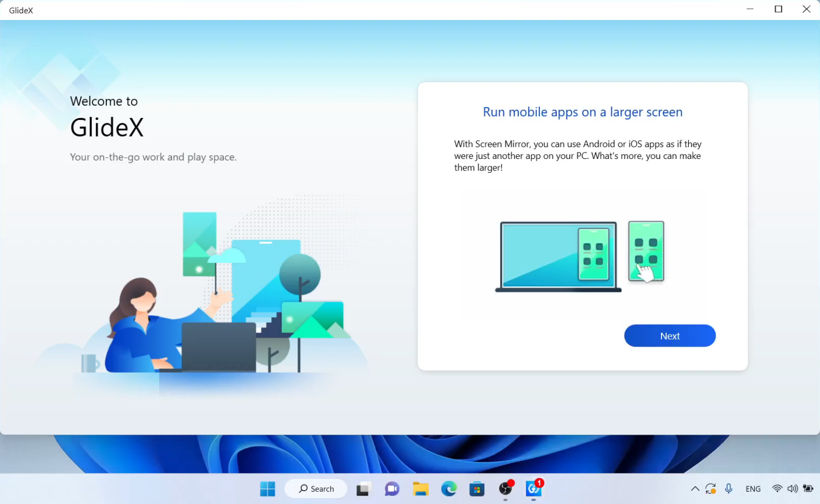Open the ENG language switcher
Image resolution: width=820 pixels, height=504 pixels.
(753, 489)
